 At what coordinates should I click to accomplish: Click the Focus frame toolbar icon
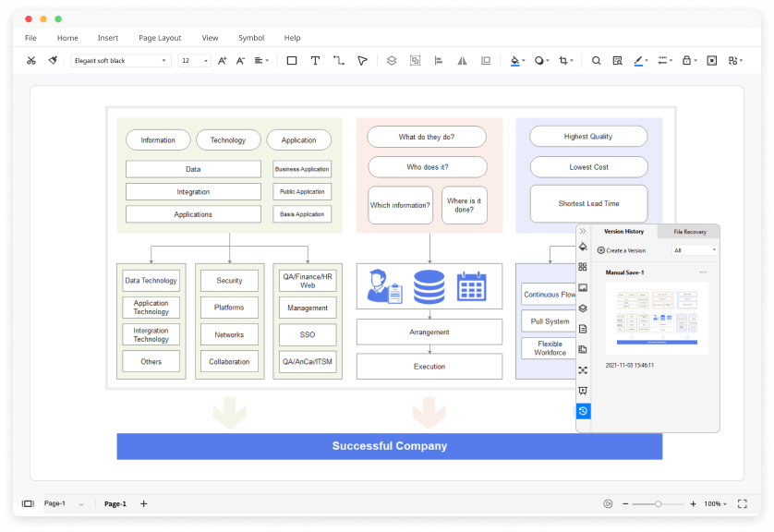[x=712, y=60]
